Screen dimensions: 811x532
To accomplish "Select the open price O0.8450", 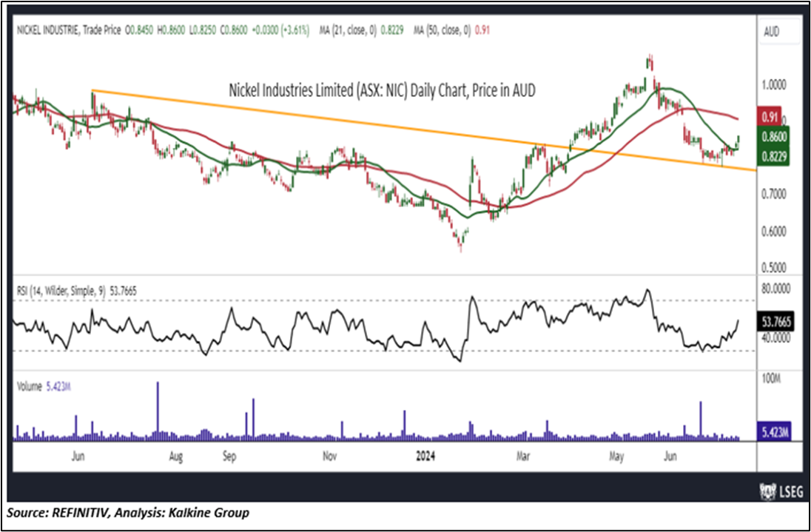I will (139, 30).
